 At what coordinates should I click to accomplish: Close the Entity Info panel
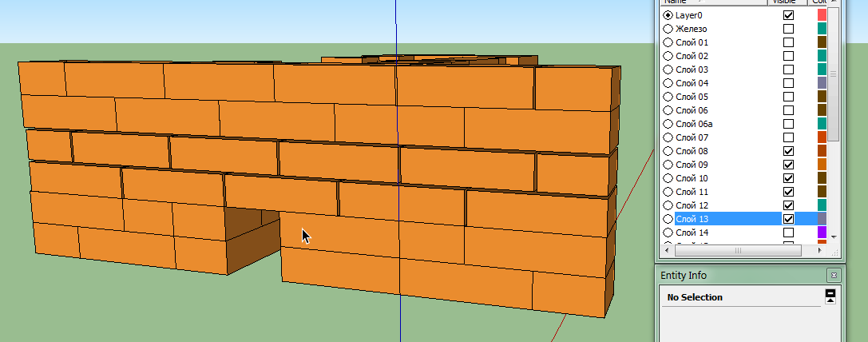[834, 276]
